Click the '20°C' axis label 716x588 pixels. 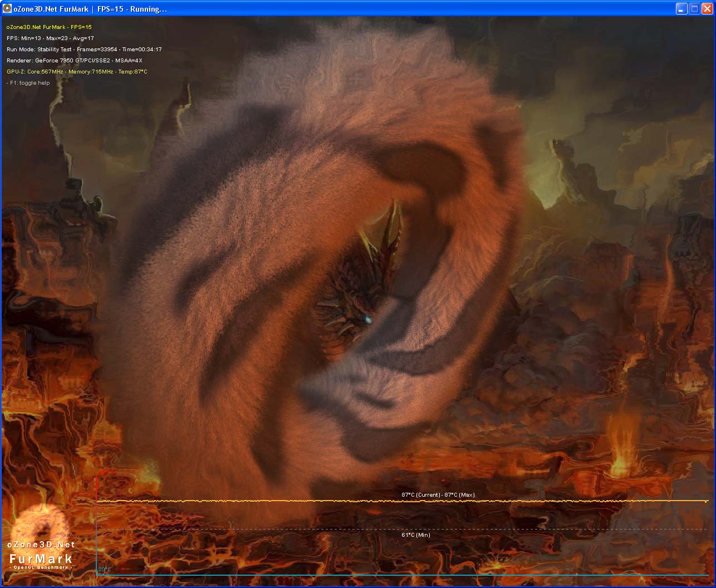105,569
